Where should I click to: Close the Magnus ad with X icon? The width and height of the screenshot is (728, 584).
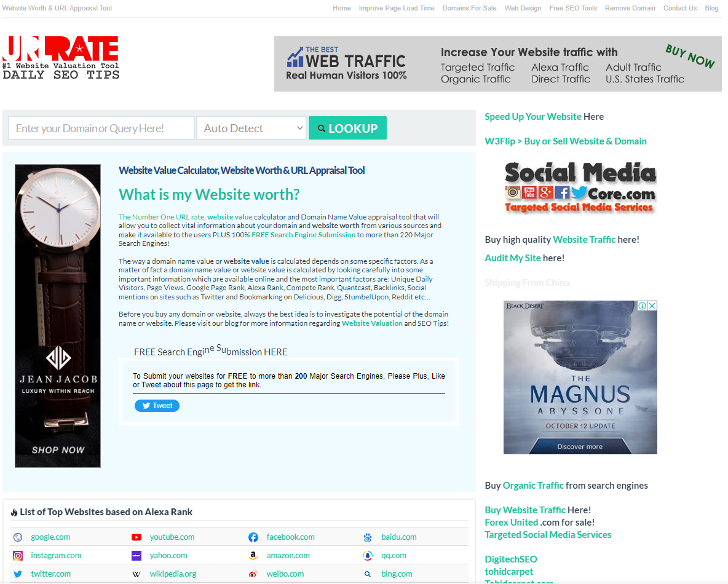[x=652, y=306]
